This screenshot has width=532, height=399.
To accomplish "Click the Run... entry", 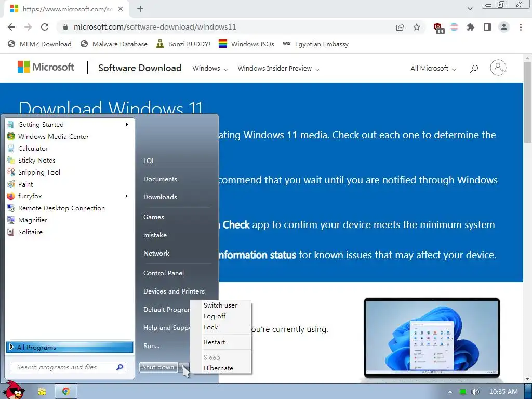I will pyautogui.click(x=151, y=345).
